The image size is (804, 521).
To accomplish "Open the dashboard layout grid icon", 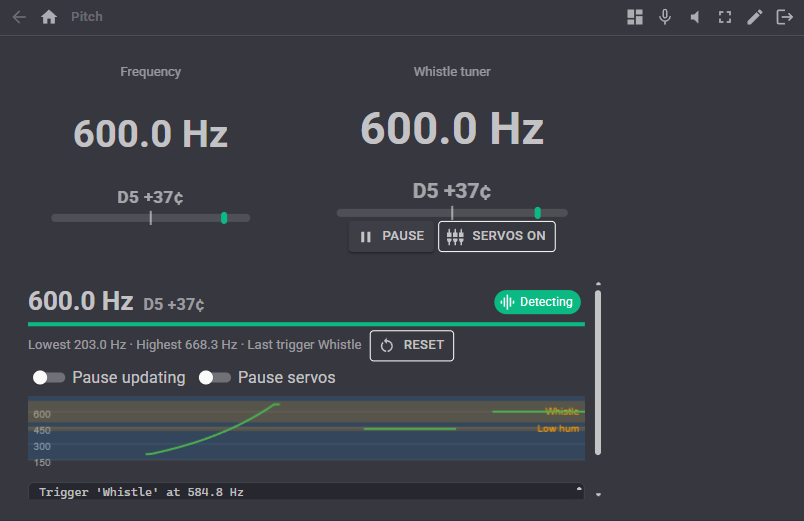I will click(x=635, y=17).
